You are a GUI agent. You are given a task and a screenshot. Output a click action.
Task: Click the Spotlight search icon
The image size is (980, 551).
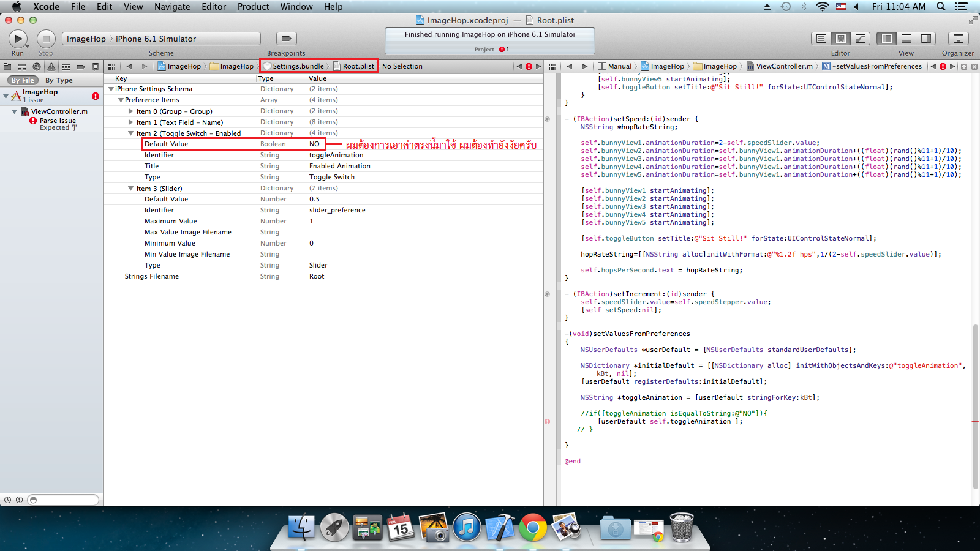pos(941,6)
